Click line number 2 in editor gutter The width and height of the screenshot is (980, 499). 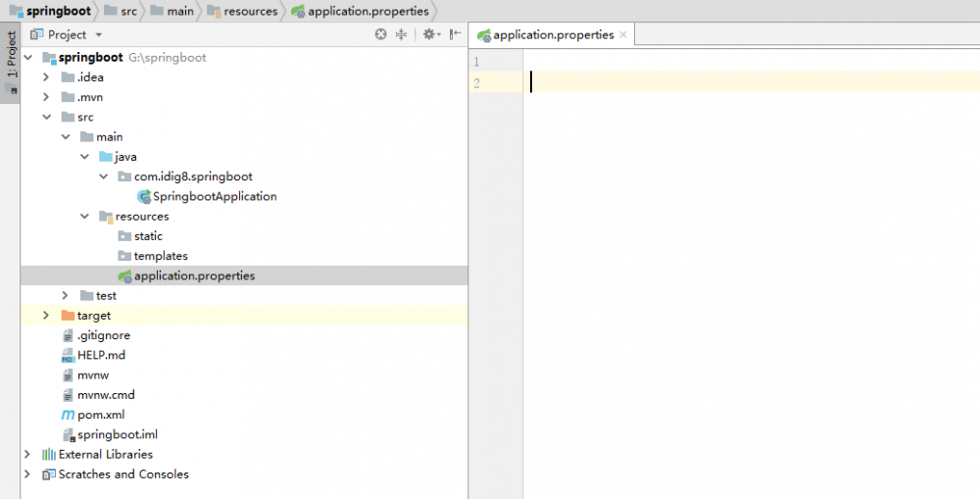coord(476,82)
